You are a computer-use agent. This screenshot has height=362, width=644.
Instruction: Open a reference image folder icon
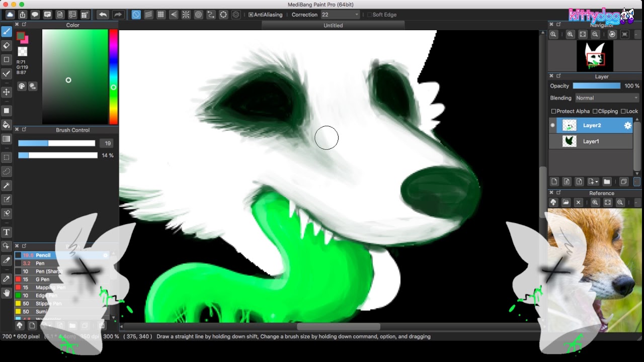click(x=566, y=202)
